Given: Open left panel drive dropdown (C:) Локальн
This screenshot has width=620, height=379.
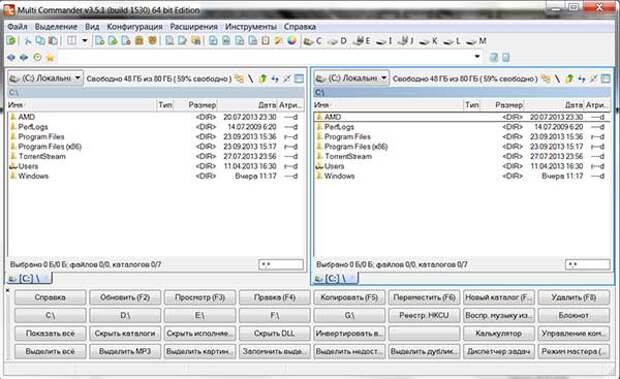Looking at the screenshot, I should (45, 78).
